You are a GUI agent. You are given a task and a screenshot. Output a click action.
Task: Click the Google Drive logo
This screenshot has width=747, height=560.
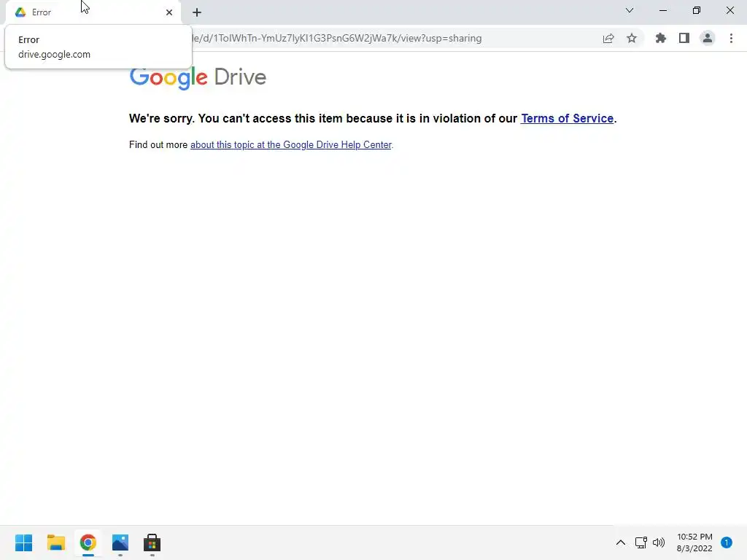pyautogui.click(x=198, y=77)
